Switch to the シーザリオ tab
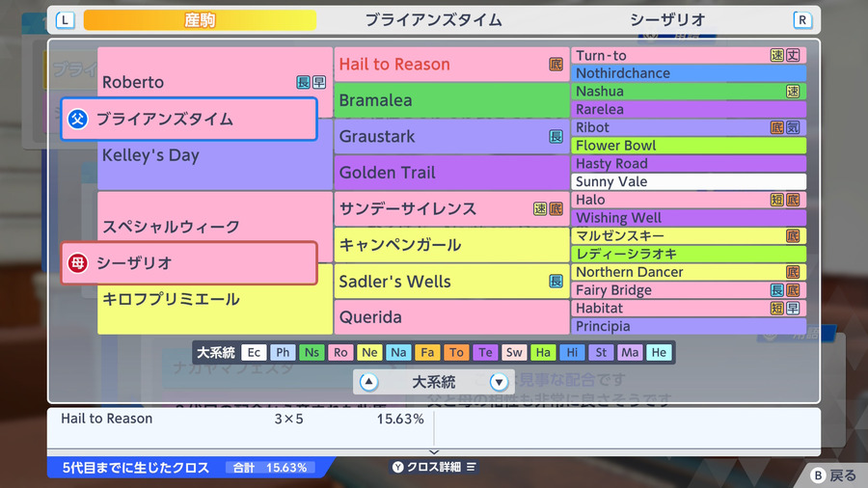 667,20
